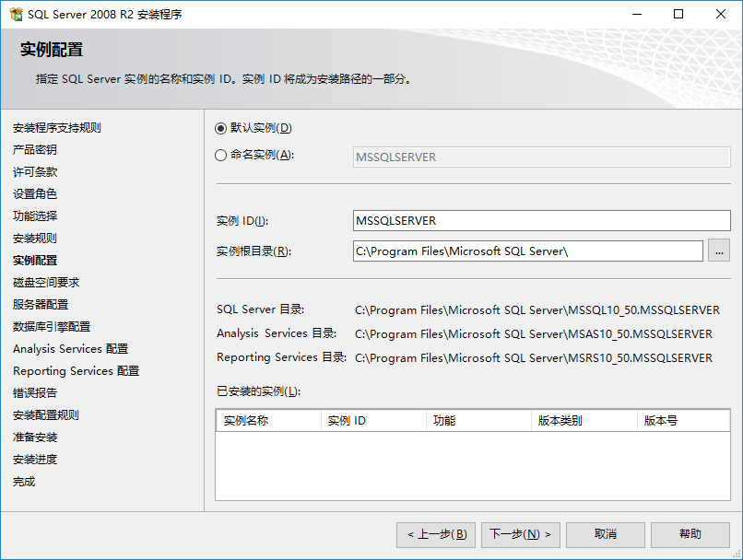The height and width of the screenshot is (560, 743).
Task: Click 许可条款 step in sidebar
Action: [35, 172]
